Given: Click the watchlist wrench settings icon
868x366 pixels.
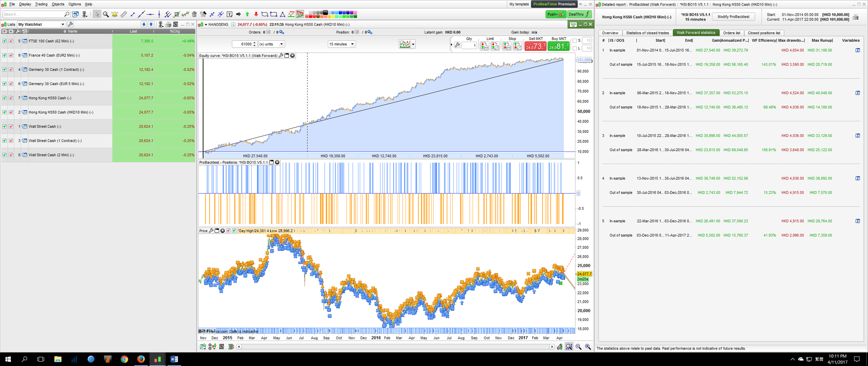Looking at the screenshot, I should [x=71, y=24].
